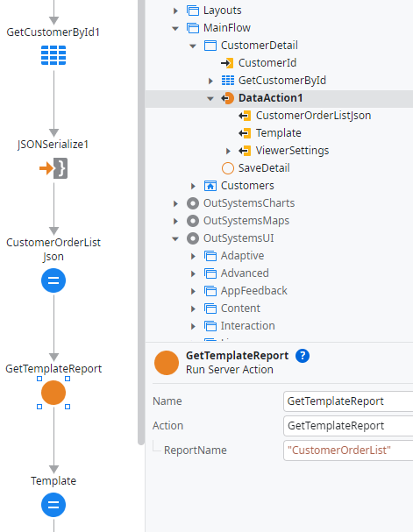Collapse the MainFlow folder
The width and height of the screenshot is (413, 532).
[175, 28]
